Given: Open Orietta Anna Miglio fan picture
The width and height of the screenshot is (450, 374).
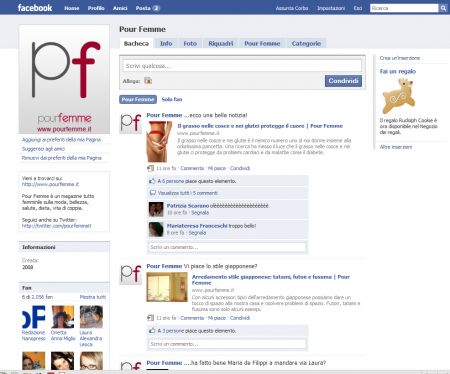Looking at the screenshot, I should point(62,317).
